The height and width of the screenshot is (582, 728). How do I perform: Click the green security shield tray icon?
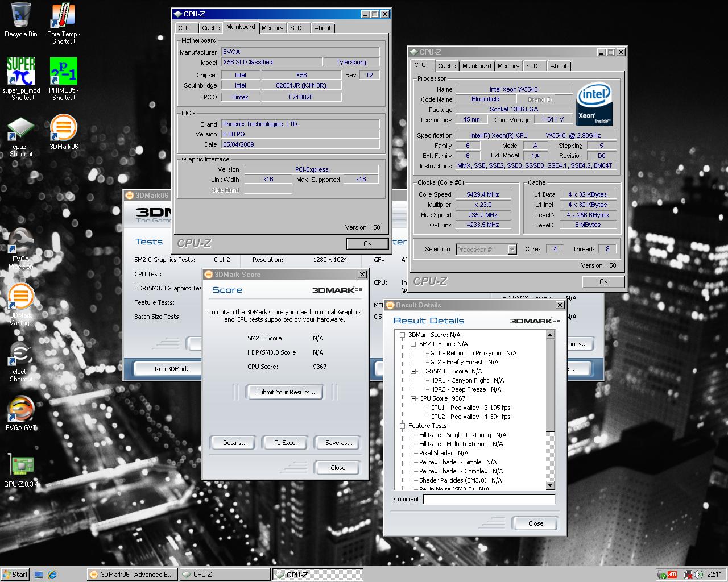pyautogui.click(x=661, y=575)
